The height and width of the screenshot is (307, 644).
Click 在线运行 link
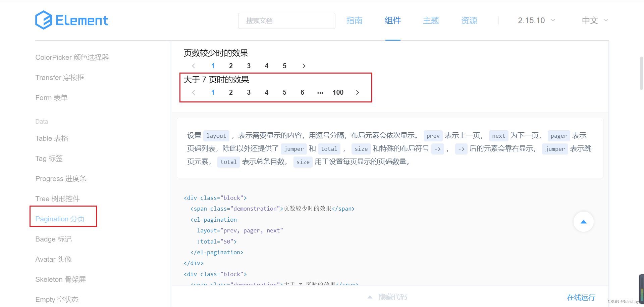(581, 297)
